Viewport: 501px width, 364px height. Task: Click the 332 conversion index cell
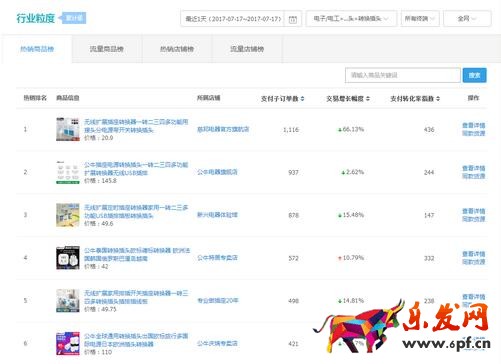[429, 258]
